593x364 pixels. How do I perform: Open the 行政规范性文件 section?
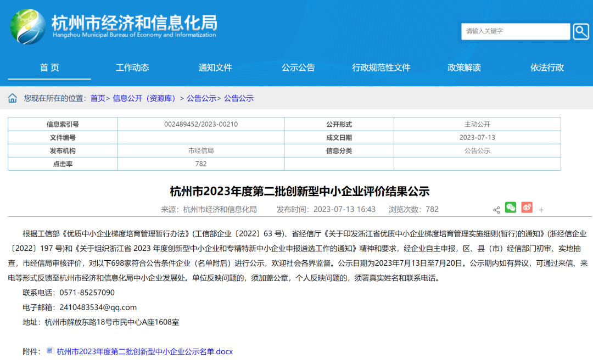click(x=381, y=67)
